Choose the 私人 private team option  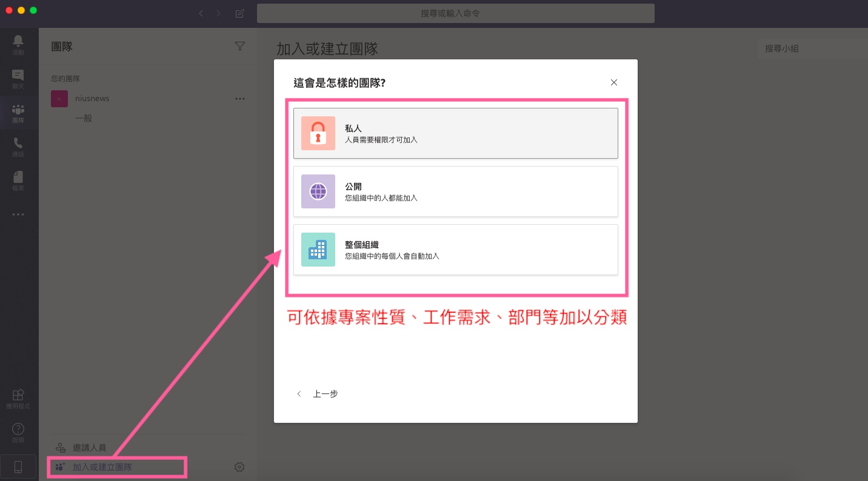[x=455, y=133]
